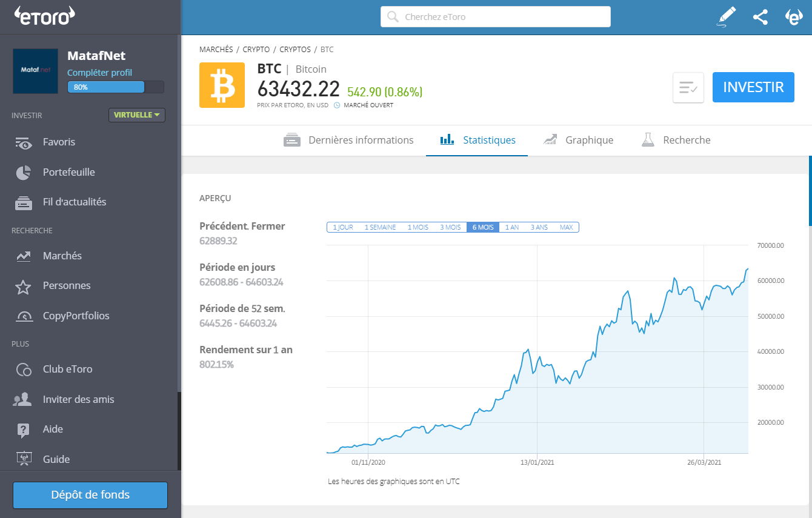Click the INVESTIR button
This screenshot has height=518, width=812.
[x=753, y=87]
